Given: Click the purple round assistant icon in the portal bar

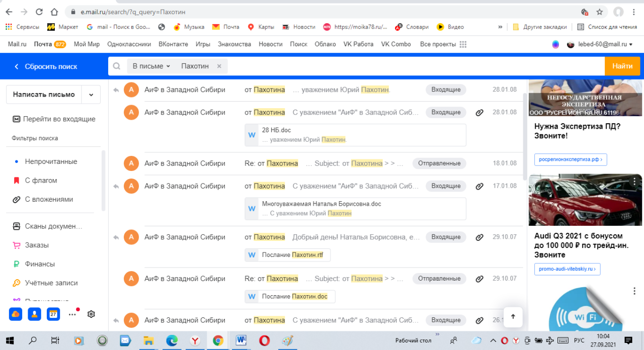Looking at the screenshot, I should pyautogui.click(x=555, y=44).
